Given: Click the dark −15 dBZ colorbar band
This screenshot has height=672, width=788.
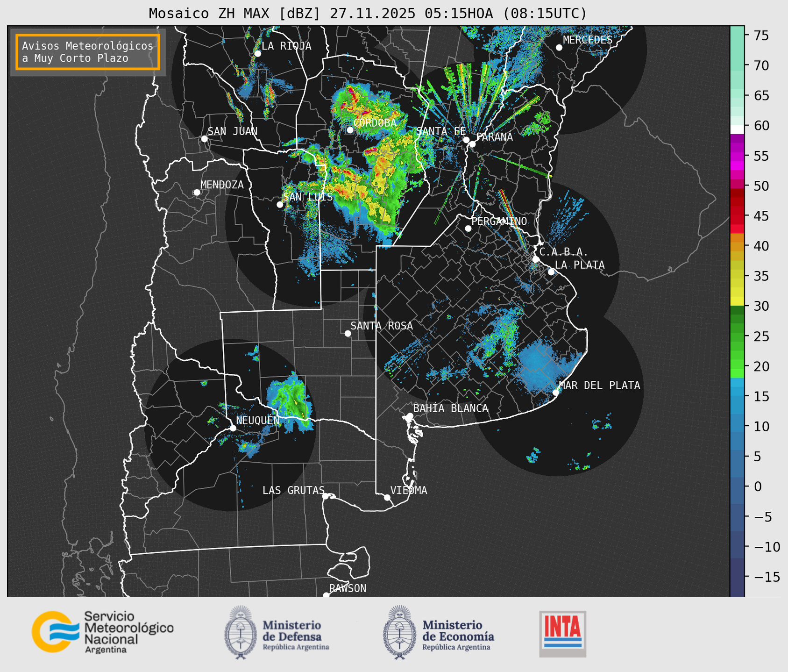Looking at the screenshot, I should click(x=737, y=577).
